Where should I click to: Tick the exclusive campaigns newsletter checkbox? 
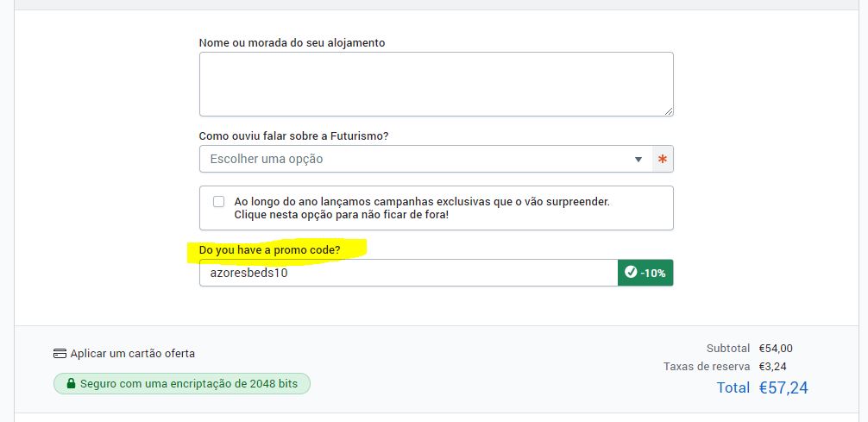(x=218, y=202)
